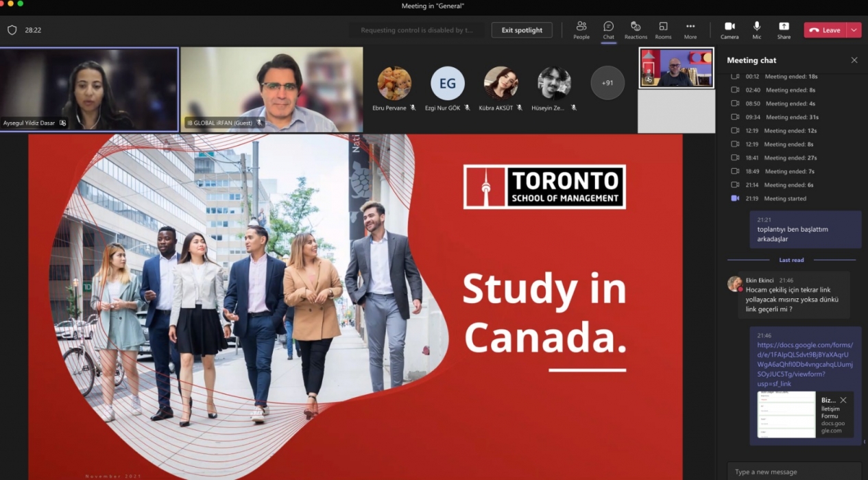Expand the Leave options dropdown arrow

point(854,30)
